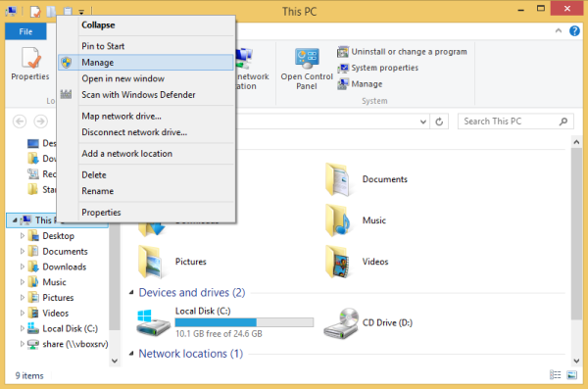
Task: Choose Delete in context menu
Action: (x=146, y=174)
